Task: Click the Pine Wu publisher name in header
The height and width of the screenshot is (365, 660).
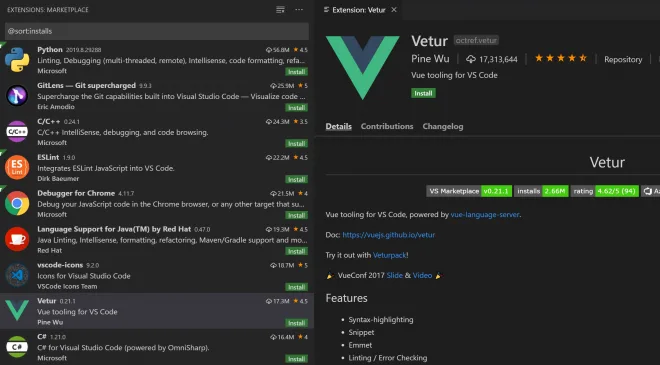Action: tap(430, 59)
